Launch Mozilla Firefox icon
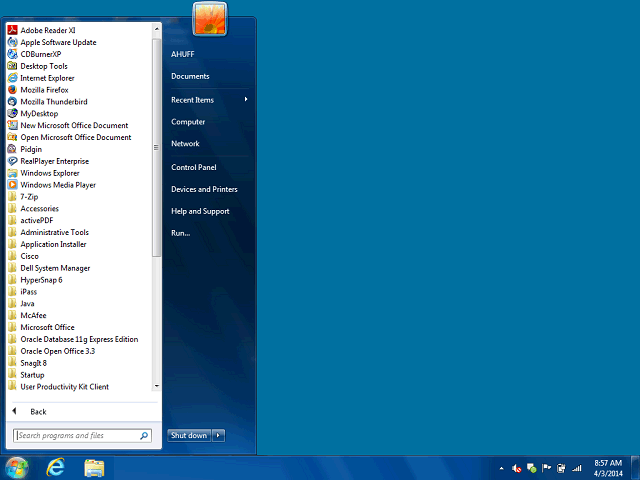 coord(12,89)
